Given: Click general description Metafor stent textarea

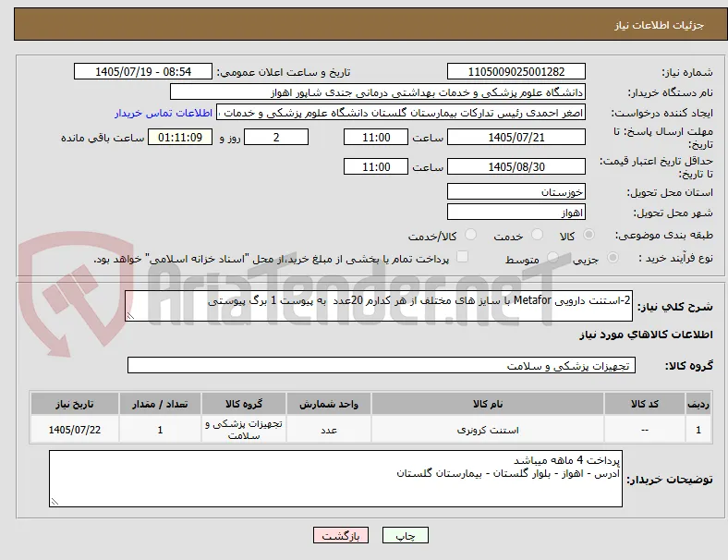Looking at the screenshot, I should (379, 306).
